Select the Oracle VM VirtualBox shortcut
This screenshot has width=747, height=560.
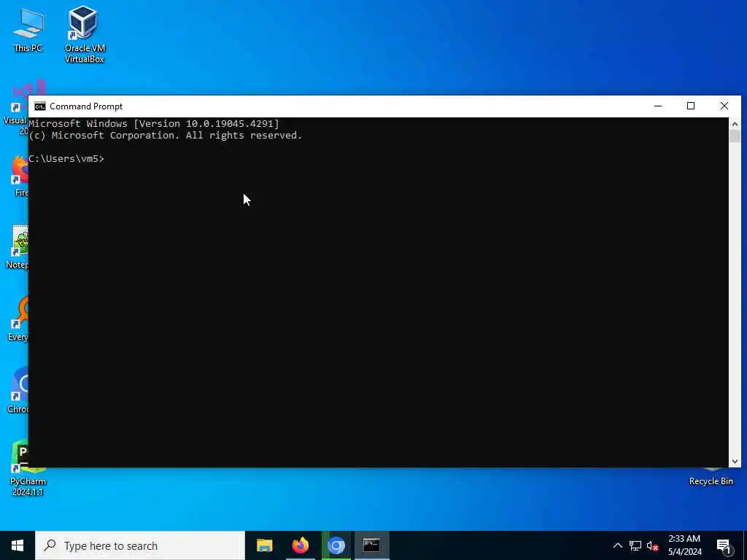[x=85, y=34]
